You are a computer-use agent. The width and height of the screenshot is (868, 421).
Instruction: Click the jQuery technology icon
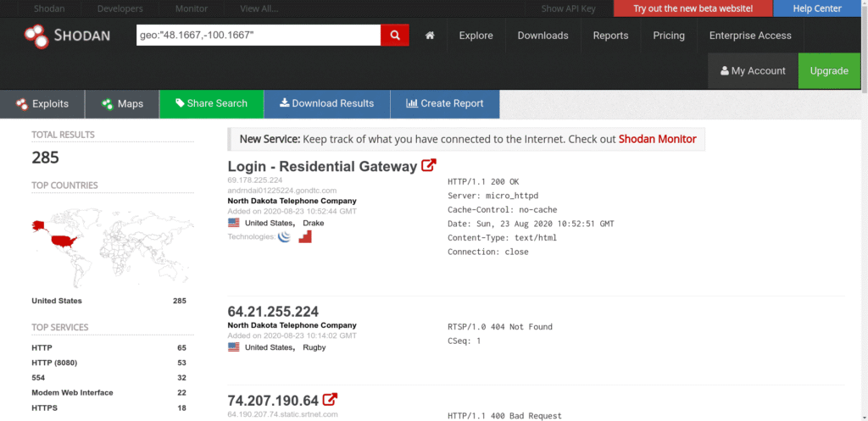284,237
